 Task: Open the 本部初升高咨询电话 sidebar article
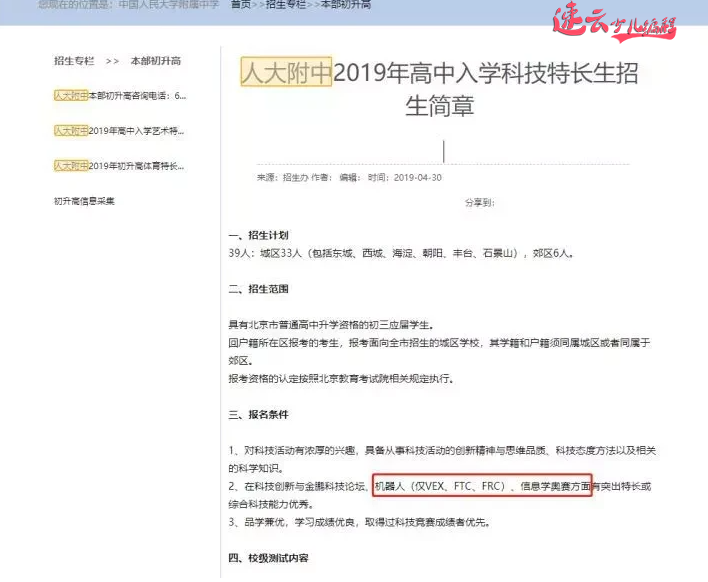(x=120, y=96)
